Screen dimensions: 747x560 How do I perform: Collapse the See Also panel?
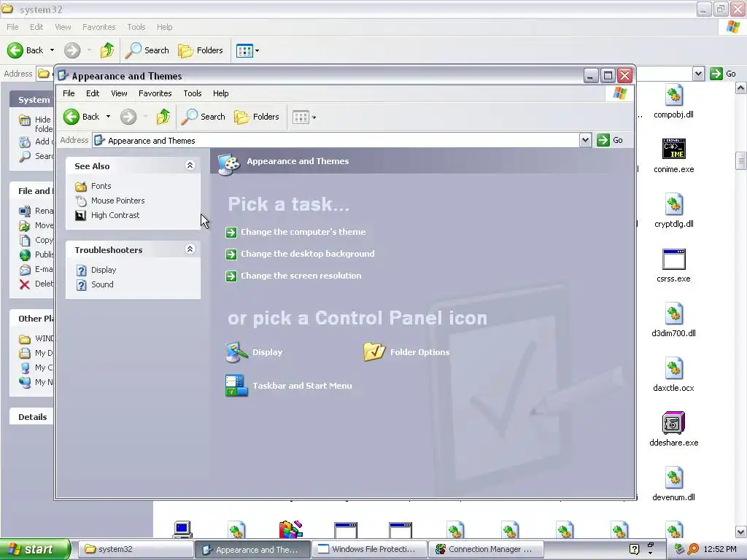(x=190, y=166)
